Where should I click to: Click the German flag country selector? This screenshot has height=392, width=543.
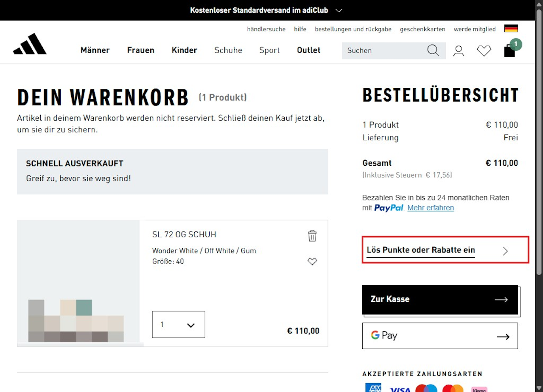[511, 29]
